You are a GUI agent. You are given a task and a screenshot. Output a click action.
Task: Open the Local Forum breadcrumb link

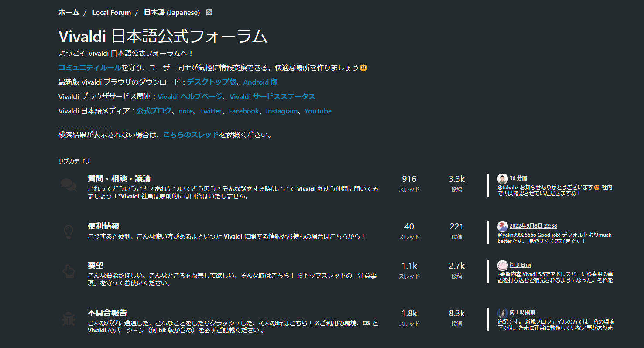(x=112, y=13)
